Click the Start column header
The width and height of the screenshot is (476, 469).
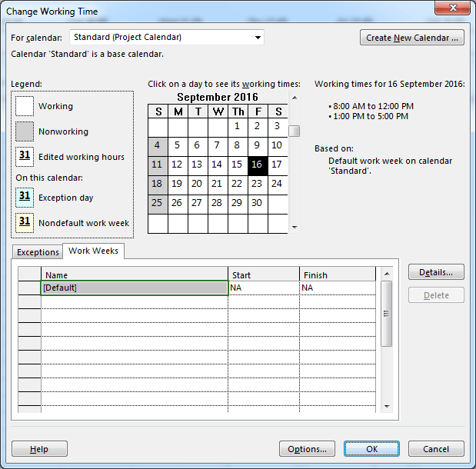click(x=263, y=274)
